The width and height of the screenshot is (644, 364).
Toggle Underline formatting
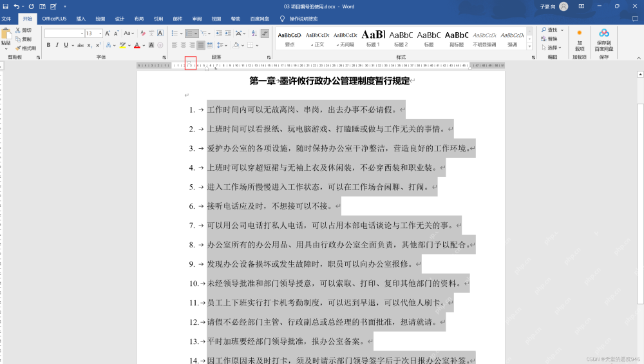[66, 45]
